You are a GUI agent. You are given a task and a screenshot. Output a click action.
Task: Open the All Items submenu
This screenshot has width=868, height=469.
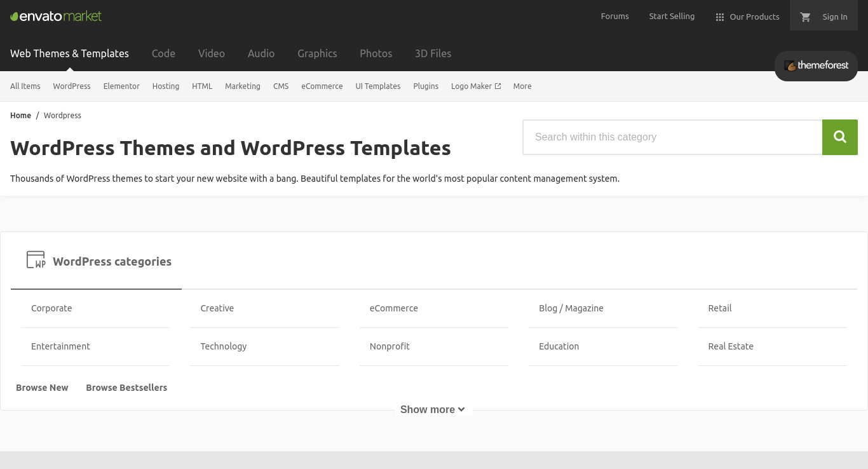[25, 86]
